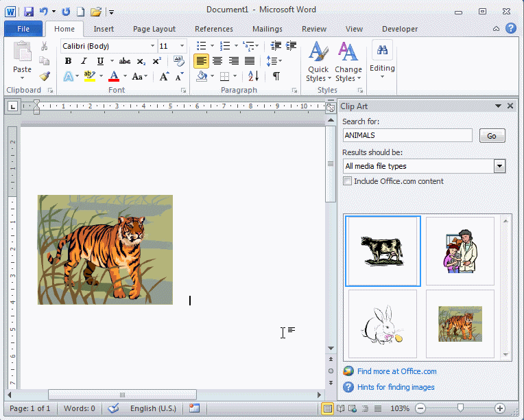Click the Format Painter icon
524x420 pixels.
[x=45, y=77]
